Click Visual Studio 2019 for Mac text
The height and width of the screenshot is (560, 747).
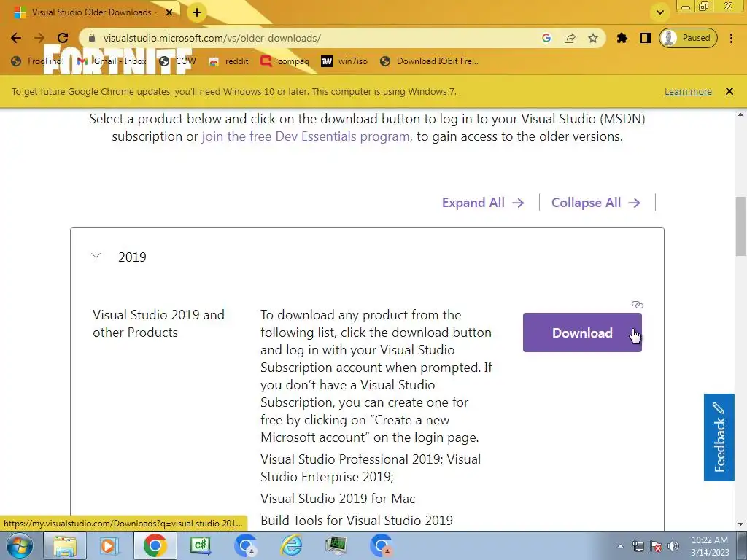tap(338, 499)
